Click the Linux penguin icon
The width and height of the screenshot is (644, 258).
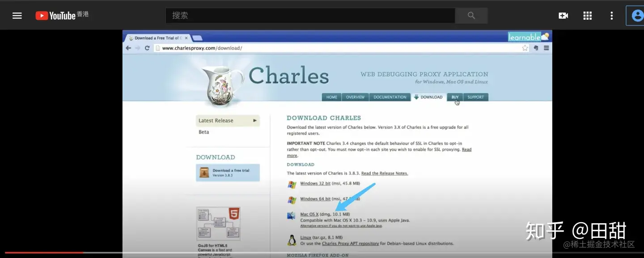292,240
